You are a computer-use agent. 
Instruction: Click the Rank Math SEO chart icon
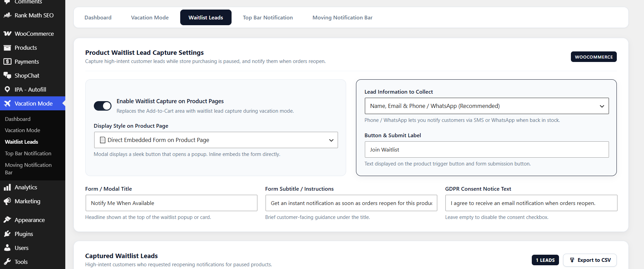pos(7,15)
